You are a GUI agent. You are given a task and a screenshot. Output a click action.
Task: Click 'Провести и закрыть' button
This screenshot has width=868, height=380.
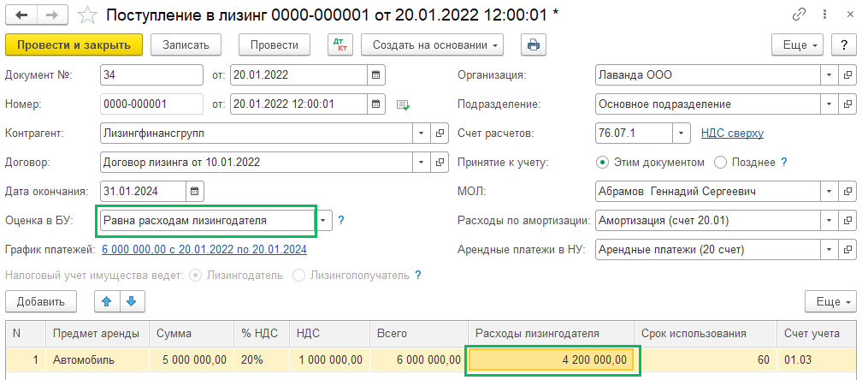click(74, 45)
